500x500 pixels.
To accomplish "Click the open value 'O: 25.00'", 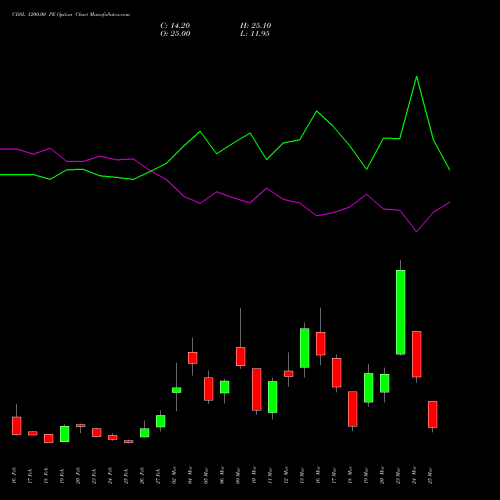I will 175,34.
